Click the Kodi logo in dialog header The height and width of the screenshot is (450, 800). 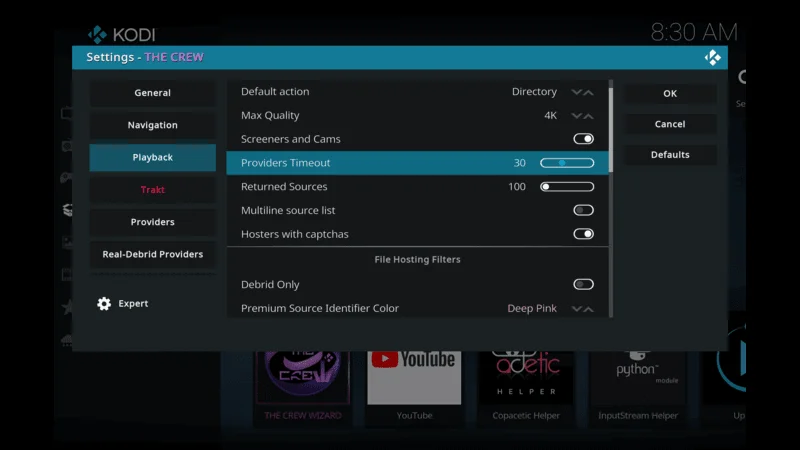(x=712, y=58)
